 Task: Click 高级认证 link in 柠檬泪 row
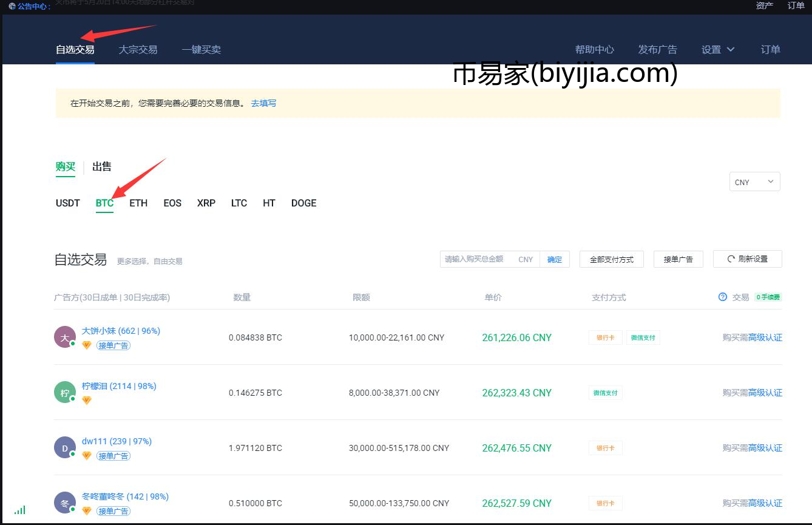point(765,393)
